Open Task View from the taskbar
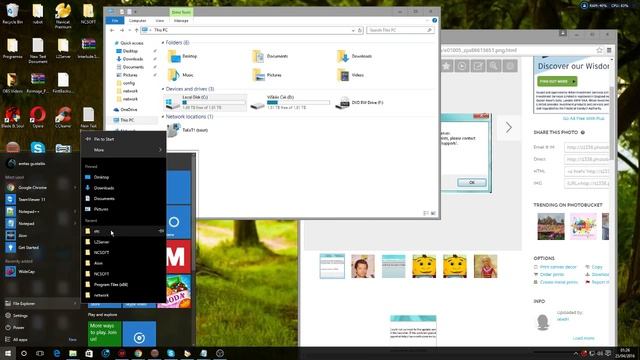 coord(40,353)
